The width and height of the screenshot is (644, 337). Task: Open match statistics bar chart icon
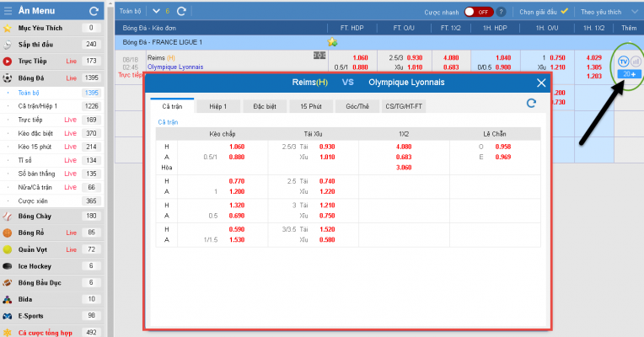coord(636,62)
